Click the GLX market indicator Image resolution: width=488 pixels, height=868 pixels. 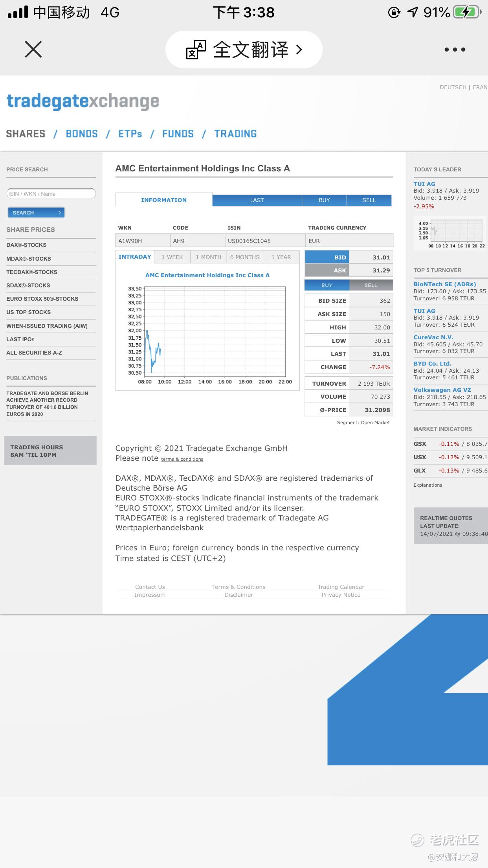420,471
